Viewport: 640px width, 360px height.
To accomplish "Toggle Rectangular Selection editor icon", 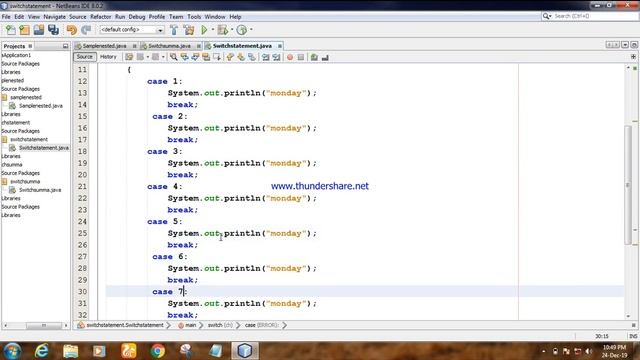I will [217, 57].
